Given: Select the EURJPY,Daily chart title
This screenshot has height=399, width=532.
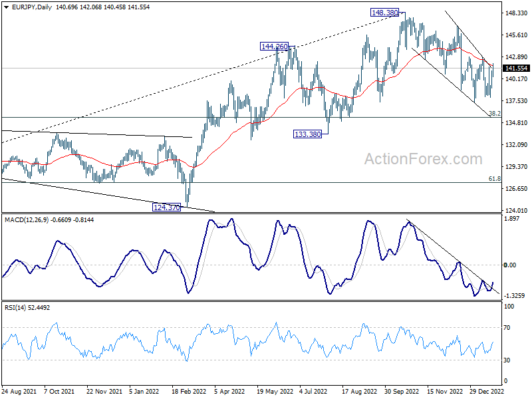Looking at the screenshot, I should tap(31, 7).
